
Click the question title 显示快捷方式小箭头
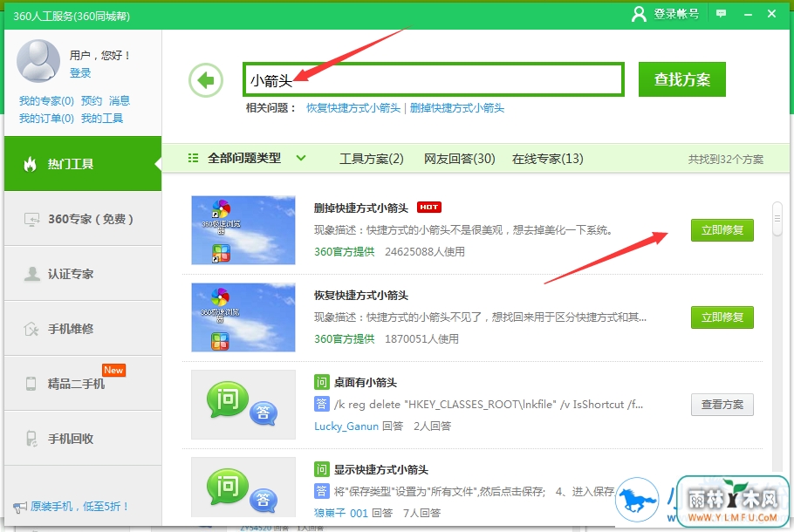(x=380, y=469)
